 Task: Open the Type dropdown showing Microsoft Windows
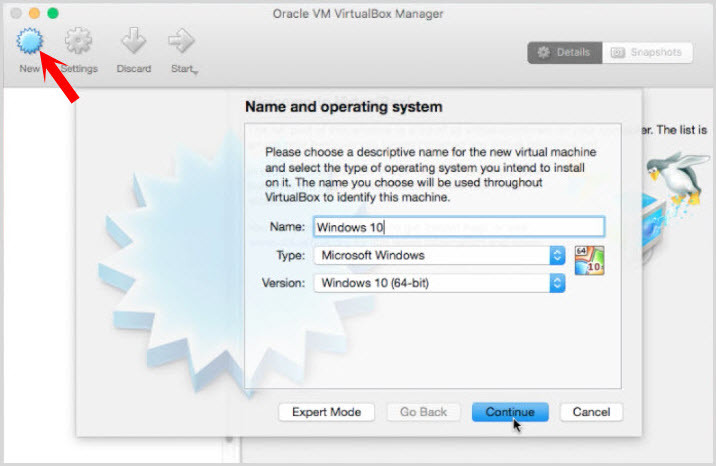(439, 255)
